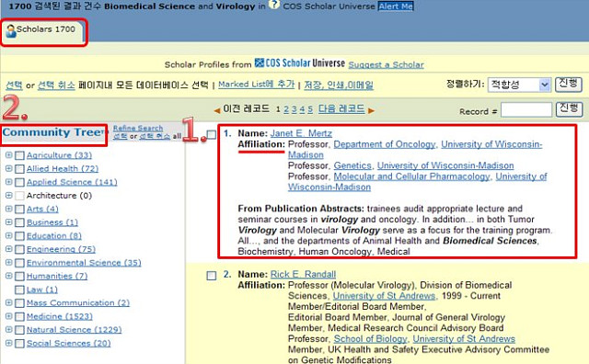589x364 pixels.
Task: Click the 선택 취소 link in toolbar row
Action: tap(57, 85)
